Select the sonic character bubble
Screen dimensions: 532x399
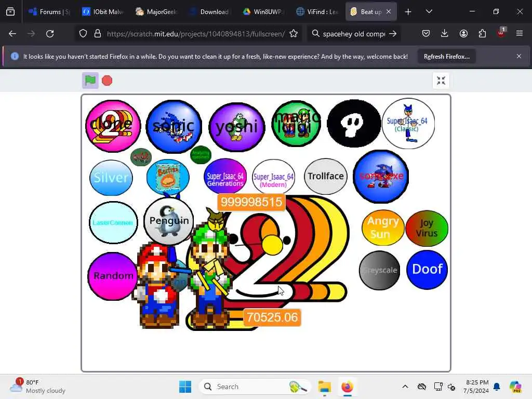click(x=174, y=126)
